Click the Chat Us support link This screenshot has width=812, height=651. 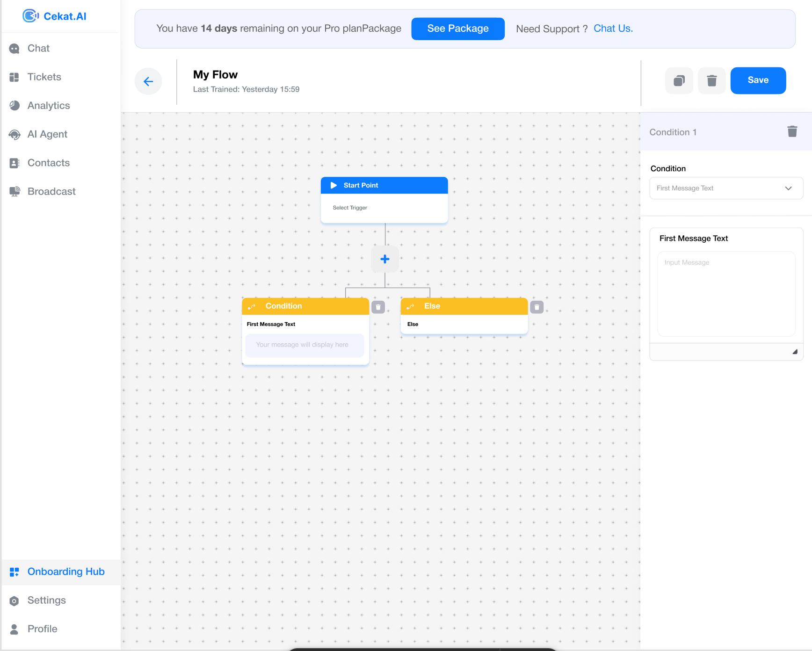(613, 29)
